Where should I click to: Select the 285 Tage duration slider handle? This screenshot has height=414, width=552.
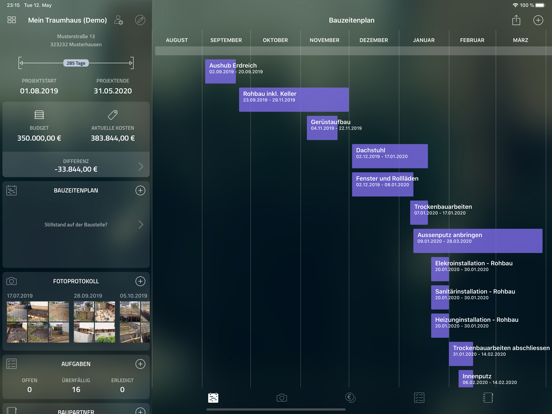point(76,63)
